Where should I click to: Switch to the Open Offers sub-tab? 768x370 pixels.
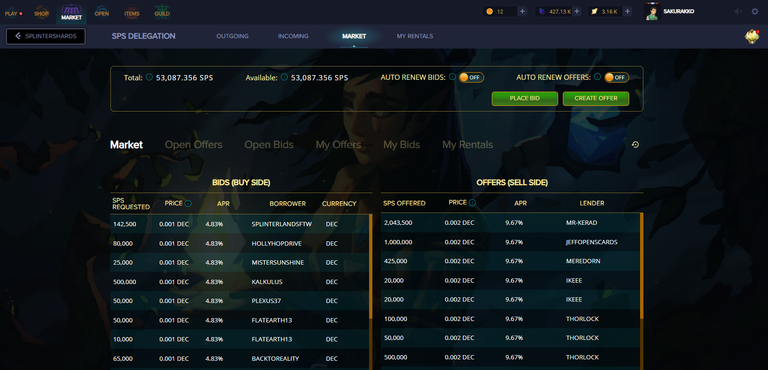pyautogui.click(x=193, y=145)
